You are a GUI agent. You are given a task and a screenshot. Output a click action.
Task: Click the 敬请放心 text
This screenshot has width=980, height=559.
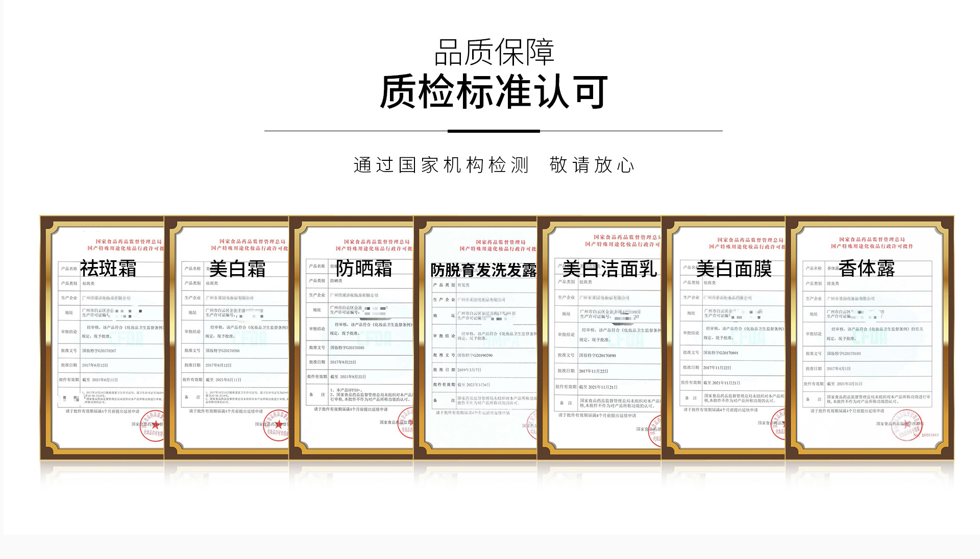click(x=592, y=165)
